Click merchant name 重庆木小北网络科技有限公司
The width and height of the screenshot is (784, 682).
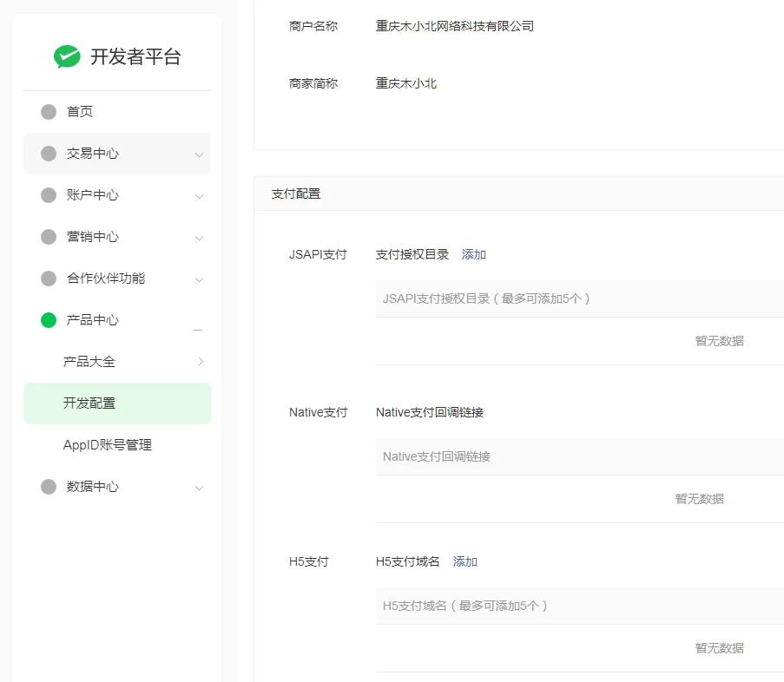(454, 26)
